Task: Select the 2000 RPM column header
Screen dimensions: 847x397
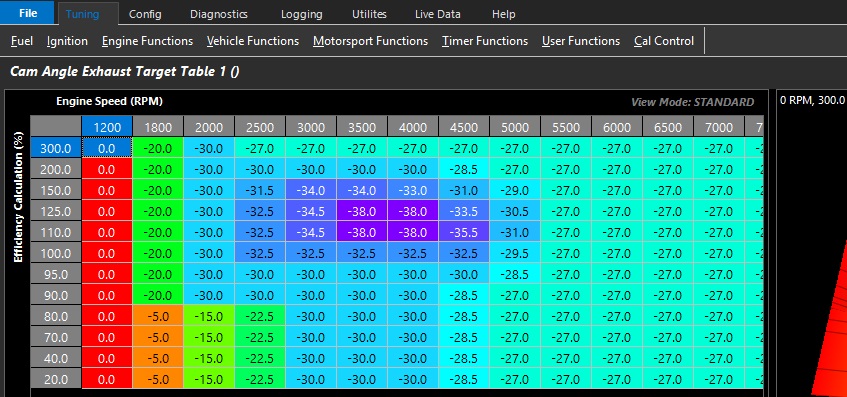Action: (209, 127)
